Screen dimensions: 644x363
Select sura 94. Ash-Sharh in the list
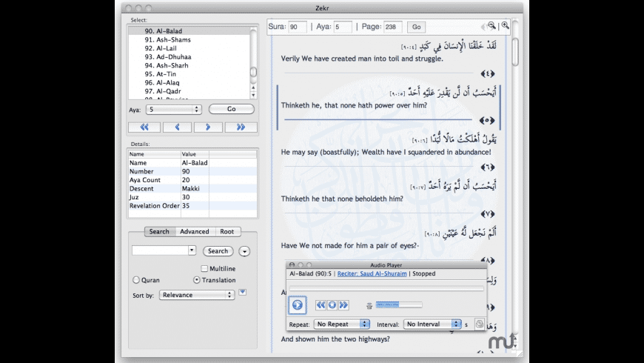pyautogui.click(x=189, y=65)
